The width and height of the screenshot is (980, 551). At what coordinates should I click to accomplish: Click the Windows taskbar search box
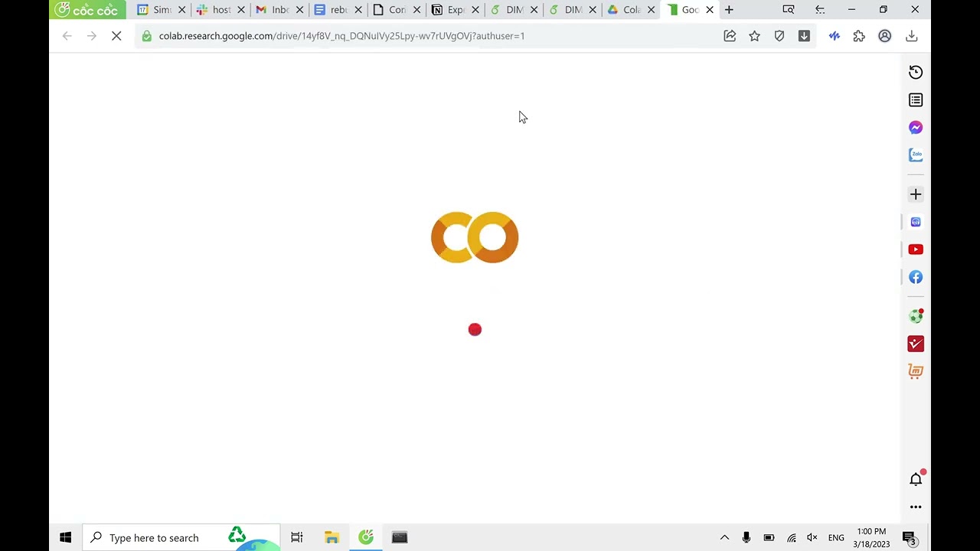tap(181, 538)
